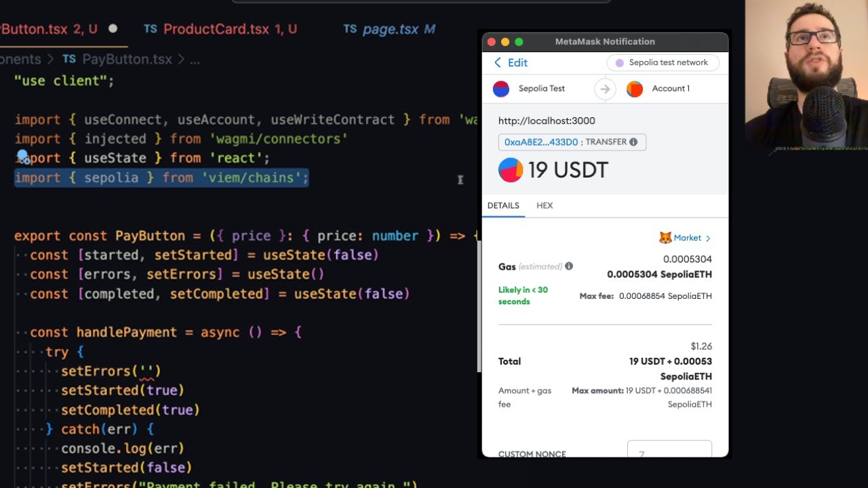868x488 pixels.
Task: Click 'wagmi/connectors' in the injected import
Action: point(278,139)
